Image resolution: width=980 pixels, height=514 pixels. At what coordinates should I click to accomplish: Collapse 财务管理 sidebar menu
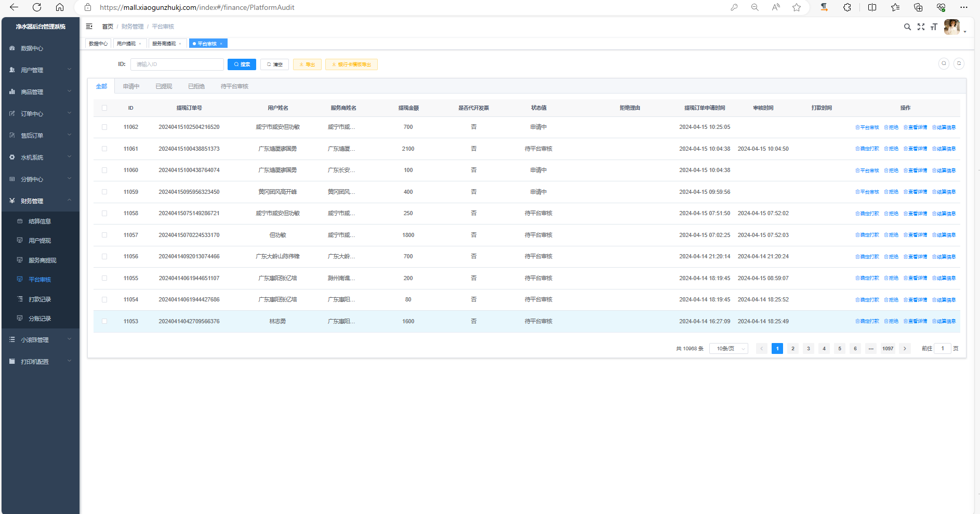point(41,201)
